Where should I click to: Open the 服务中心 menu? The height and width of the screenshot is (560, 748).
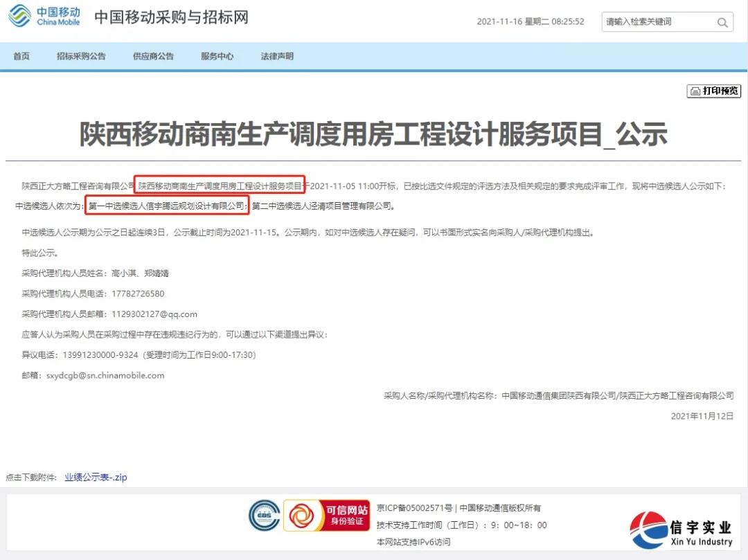pos(217,56)
